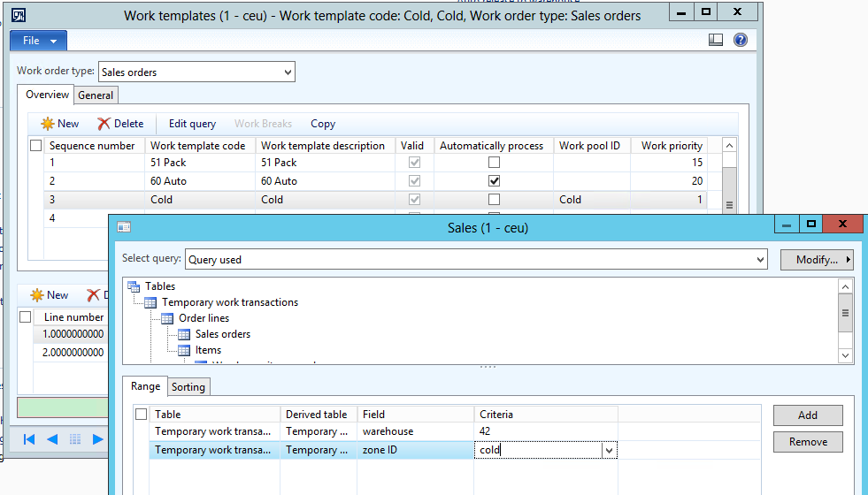Click the Items table icon in tree
The image size is (868, 495).
coord(184,350)
